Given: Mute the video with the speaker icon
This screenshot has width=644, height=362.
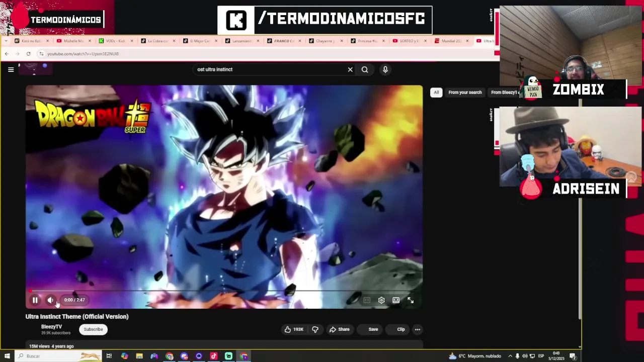Looking at the screenshot, I should click(50, 300).
